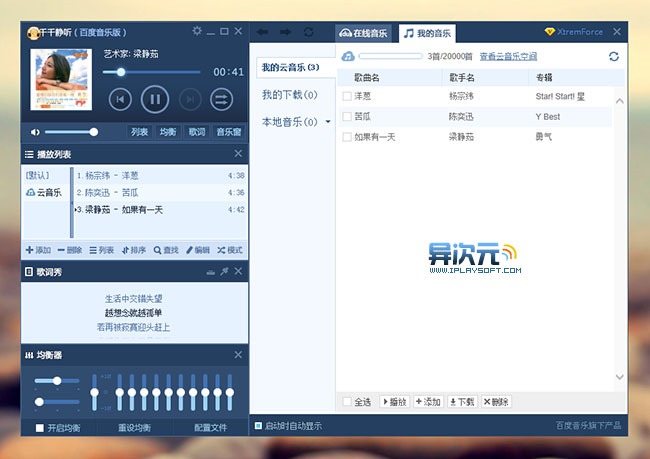The height and width of the screenshot is (459, 650).
Task: Close the lyrics show panel
Action: pos(238,271)
